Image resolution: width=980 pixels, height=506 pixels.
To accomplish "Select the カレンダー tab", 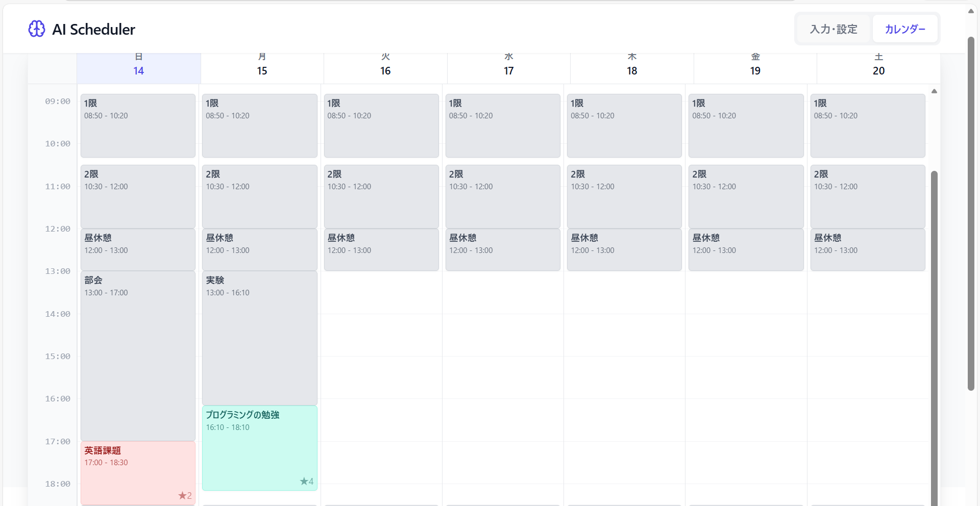I will click(x=904, y=29).
